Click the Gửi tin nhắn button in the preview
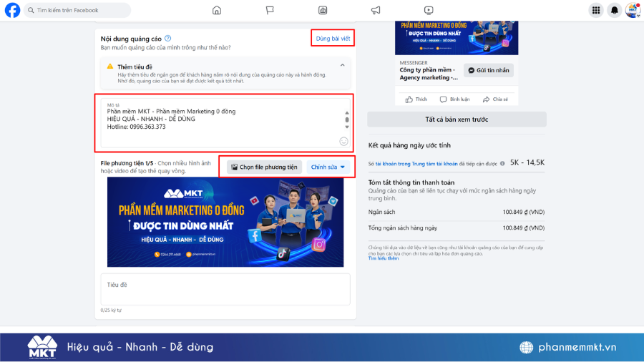This screenshot has height=362, width=644. [x=488, y=70]
